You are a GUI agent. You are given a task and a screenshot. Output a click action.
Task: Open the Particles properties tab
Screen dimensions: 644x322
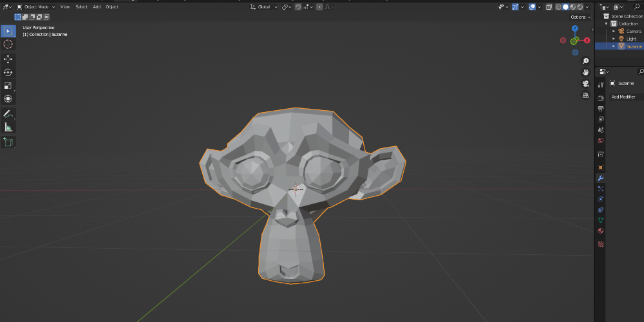[600, 189]
